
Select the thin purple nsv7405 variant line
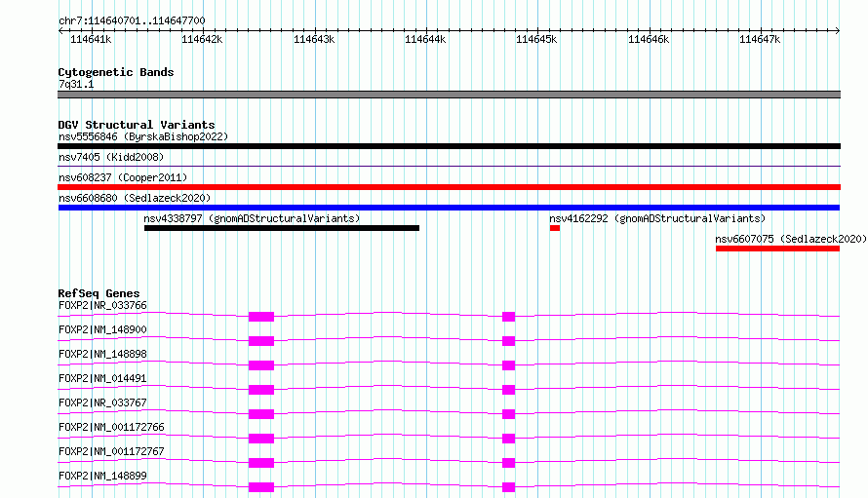click(449, 166)
